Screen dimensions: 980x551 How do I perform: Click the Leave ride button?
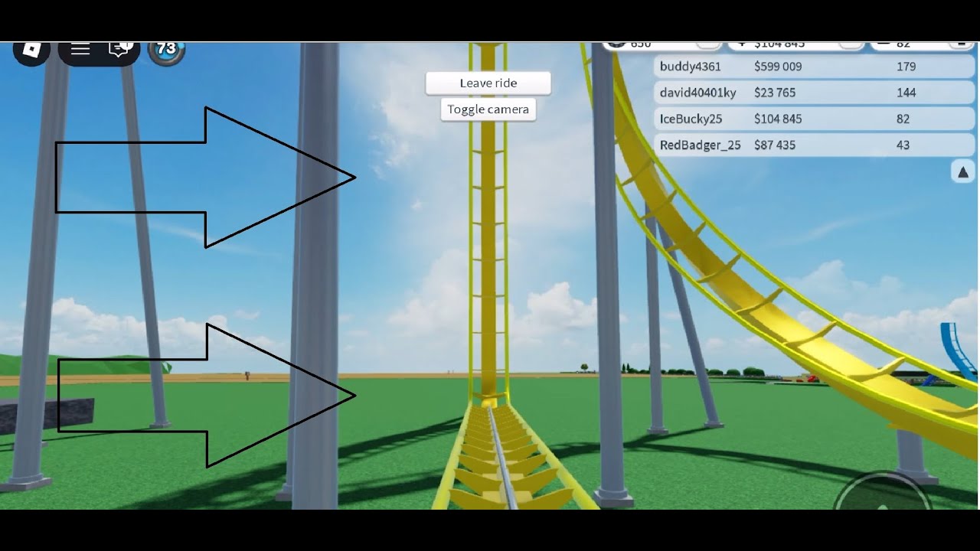[x=488, y=83]
